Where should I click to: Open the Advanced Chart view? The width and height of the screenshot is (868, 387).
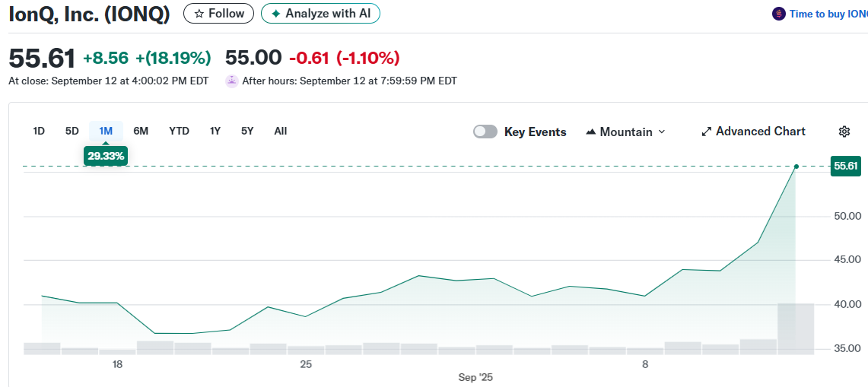tap(753, 132)
